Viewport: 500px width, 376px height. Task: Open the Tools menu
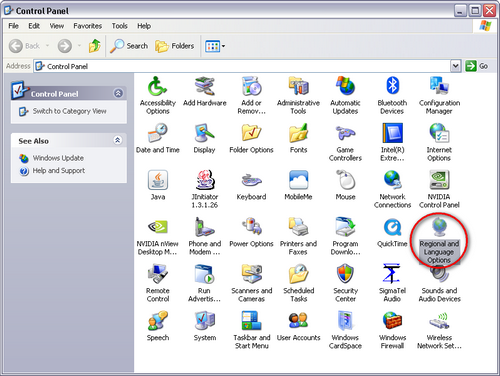point(119,26)
